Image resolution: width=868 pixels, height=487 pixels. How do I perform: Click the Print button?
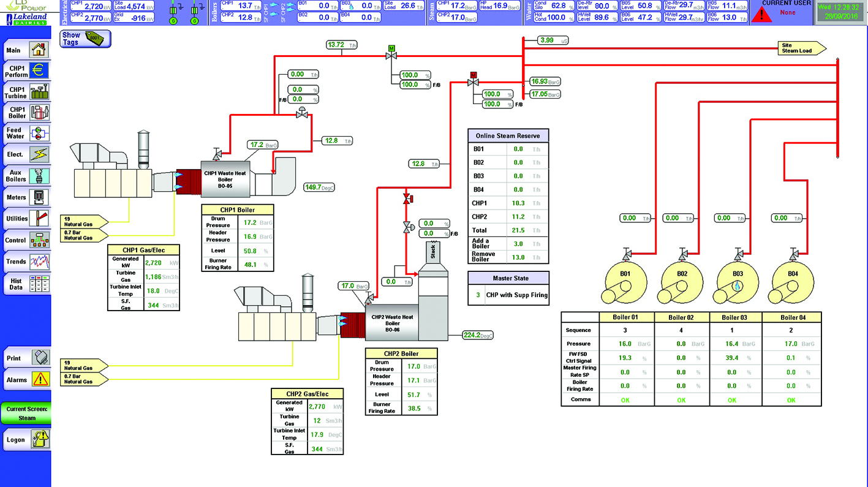click(x=26, y=358)
